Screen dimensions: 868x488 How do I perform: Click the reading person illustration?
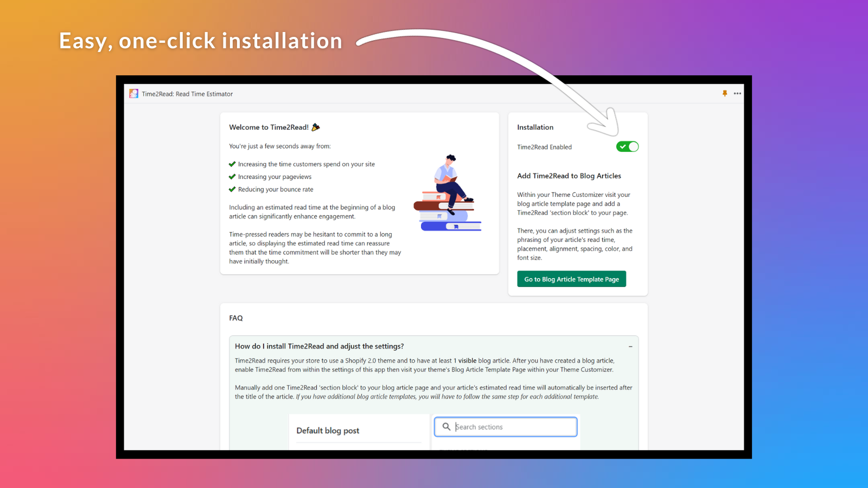(448, 192)
